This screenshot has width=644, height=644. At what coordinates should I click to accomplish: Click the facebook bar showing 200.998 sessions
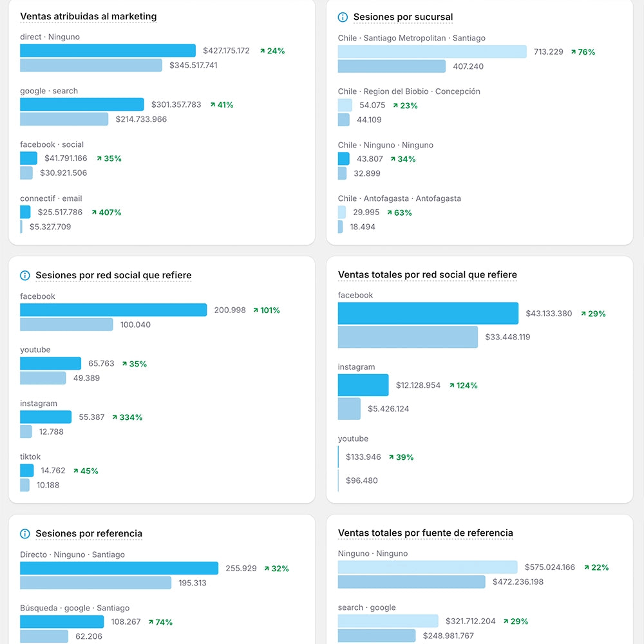tap(113, 310)
